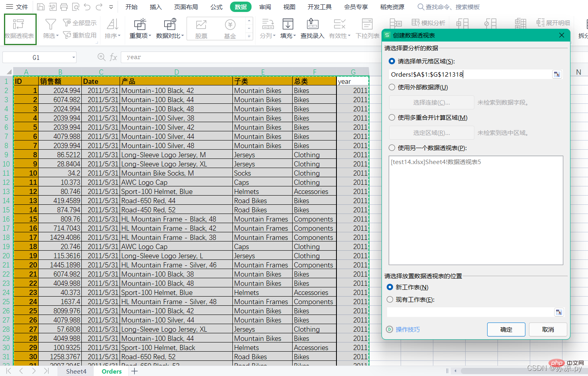
Task: Switch to the 插入 (Insert) ribbon tab
Action: tap(155, 7)
